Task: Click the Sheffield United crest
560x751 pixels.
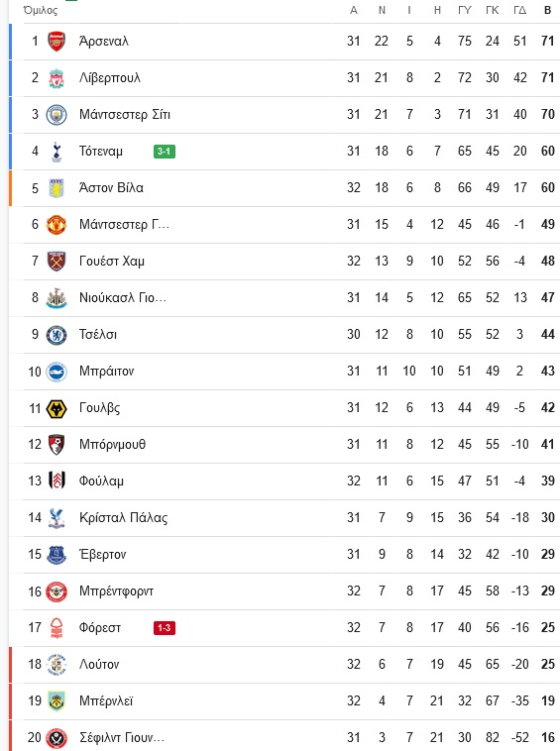Action: [56, 738]
